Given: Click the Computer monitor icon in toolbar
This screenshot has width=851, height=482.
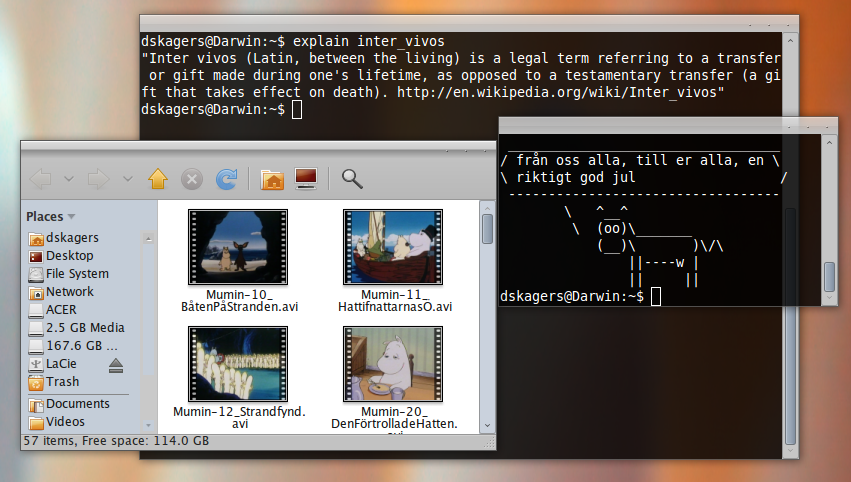Looking at the screenshot, I should point(306,179).
